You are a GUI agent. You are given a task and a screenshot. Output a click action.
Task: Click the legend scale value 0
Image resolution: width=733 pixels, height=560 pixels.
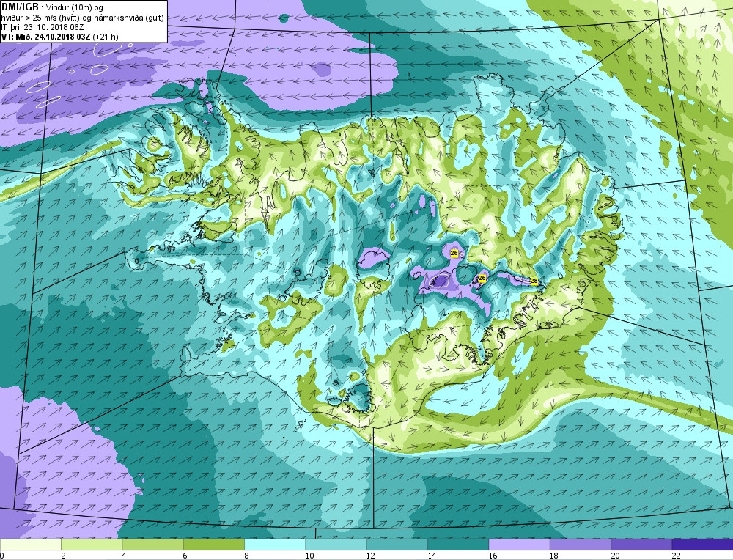pos(2,556)
